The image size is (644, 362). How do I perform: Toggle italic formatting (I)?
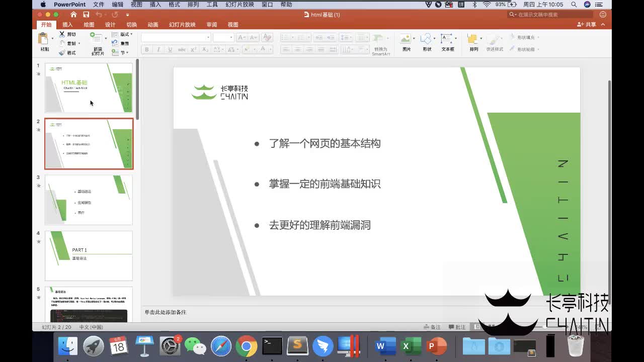point(158,49)
